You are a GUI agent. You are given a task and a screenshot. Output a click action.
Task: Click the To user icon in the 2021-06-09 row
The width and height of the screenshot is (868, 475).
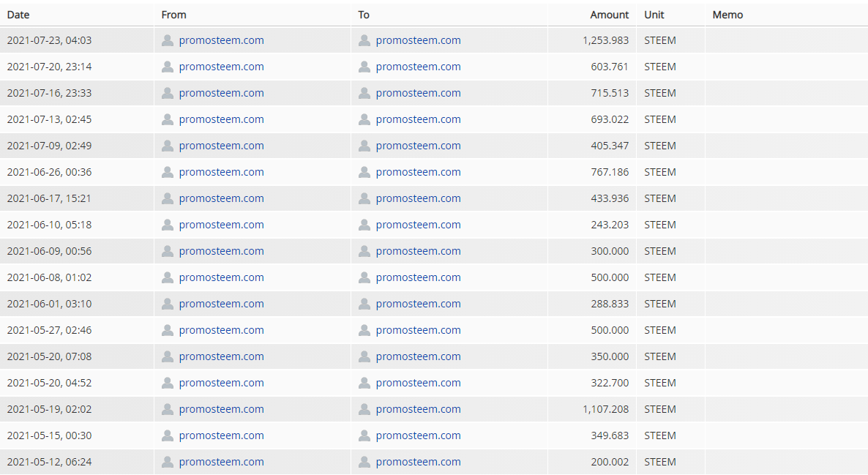[364, 251]
